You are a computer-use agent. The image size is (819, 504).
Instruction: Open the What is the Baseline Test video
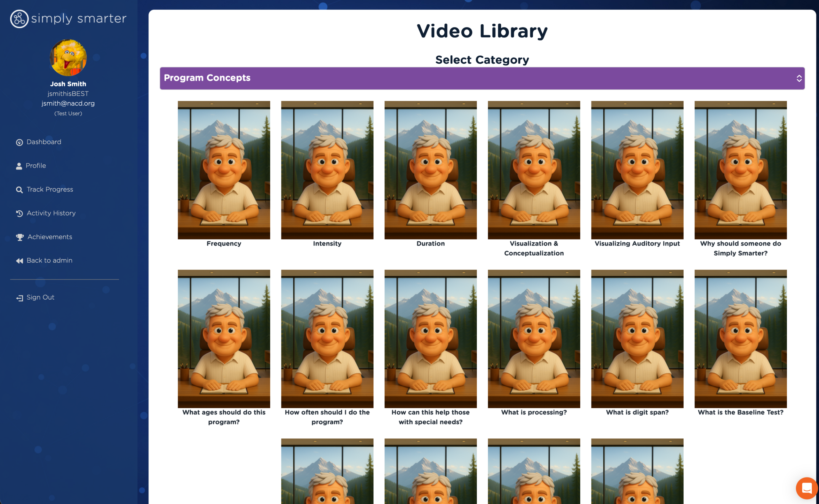[x=740, y=339]
